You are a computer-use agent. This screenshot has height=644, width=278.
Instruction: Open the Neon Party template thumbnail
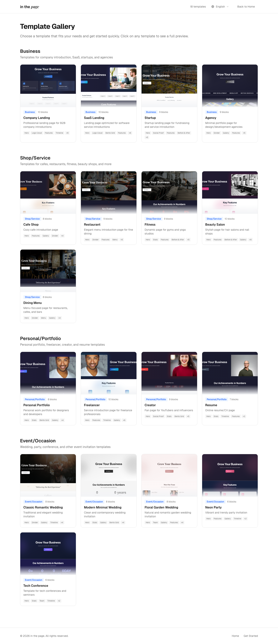(x=230, y=475)
